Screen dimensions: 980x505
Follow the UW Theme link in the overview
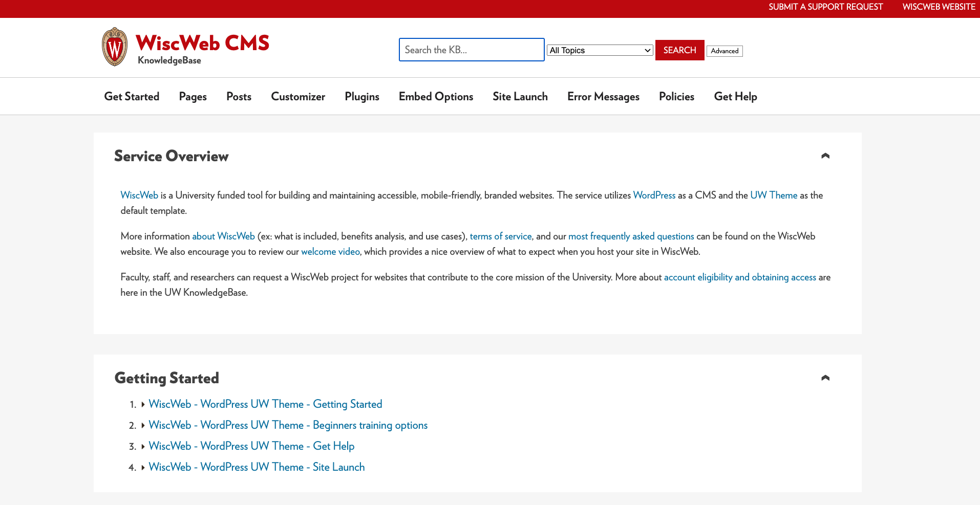(x=774, y=195)
